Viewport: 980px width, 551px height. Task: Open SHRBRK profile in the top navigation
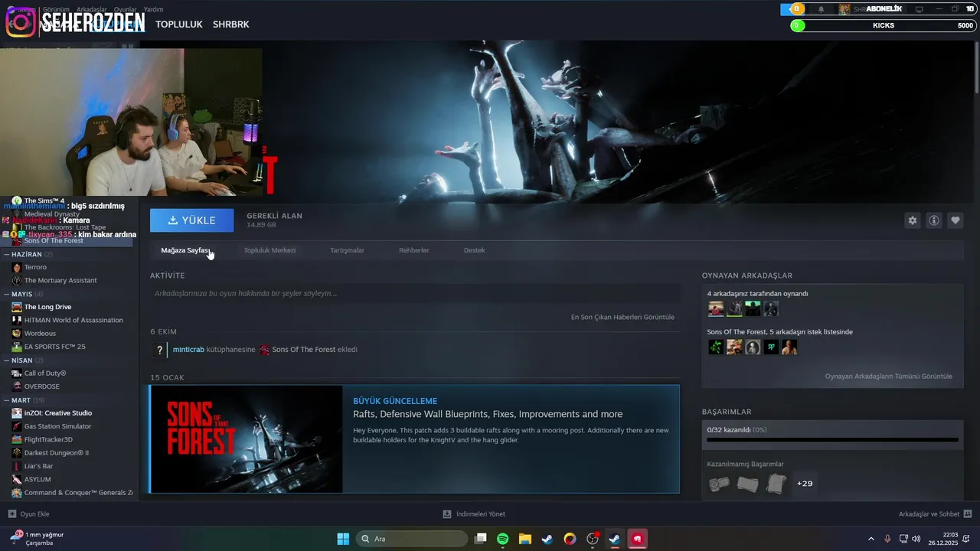pyautogui.click(x=230, y=24)
